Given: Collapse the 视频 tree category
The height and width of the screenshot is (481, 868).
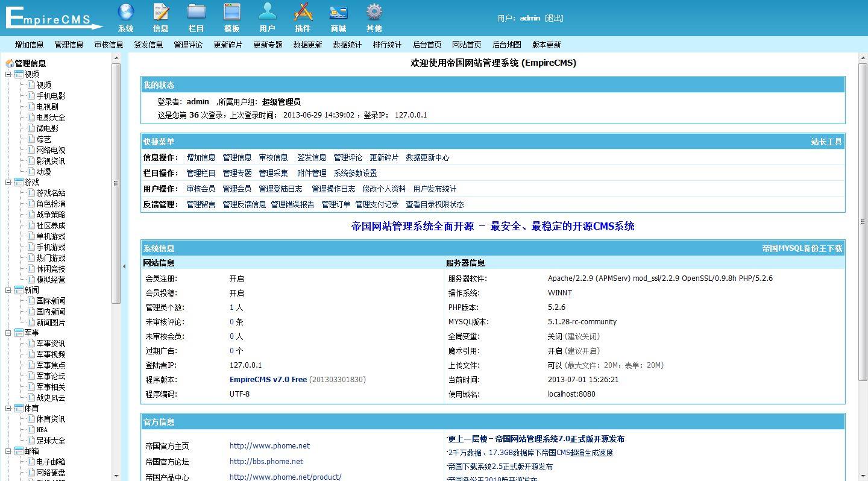Looking at the screenshot, I should (8, 74).
